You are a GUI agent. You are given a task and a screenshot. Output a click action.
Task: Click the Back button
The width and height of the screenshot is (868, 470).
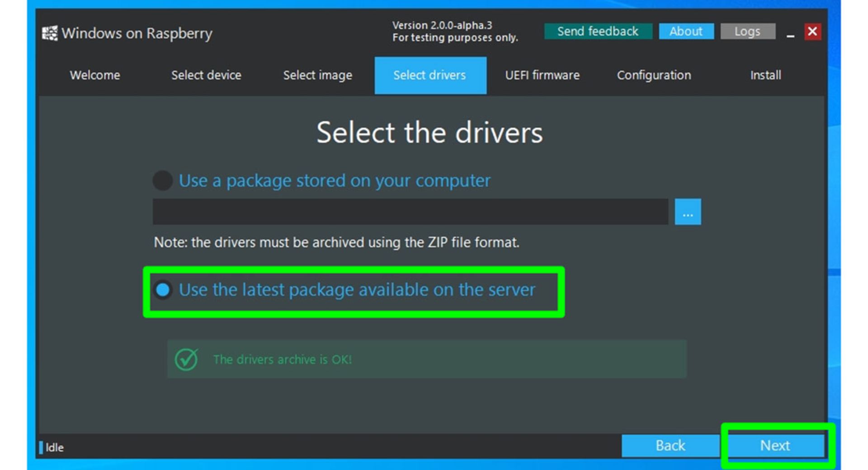pyautogui.click(x=670, y=446)
